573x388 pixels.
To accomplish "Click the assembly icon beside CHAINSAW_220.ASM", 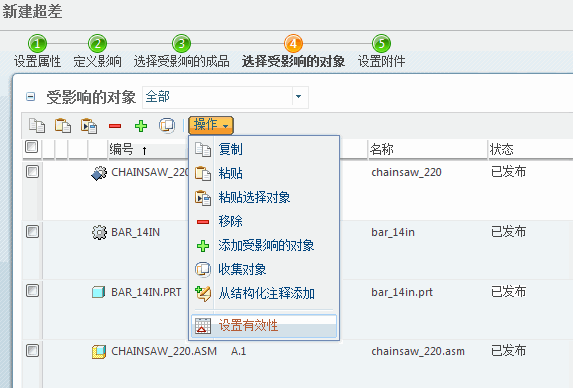I will coord(99,352).
